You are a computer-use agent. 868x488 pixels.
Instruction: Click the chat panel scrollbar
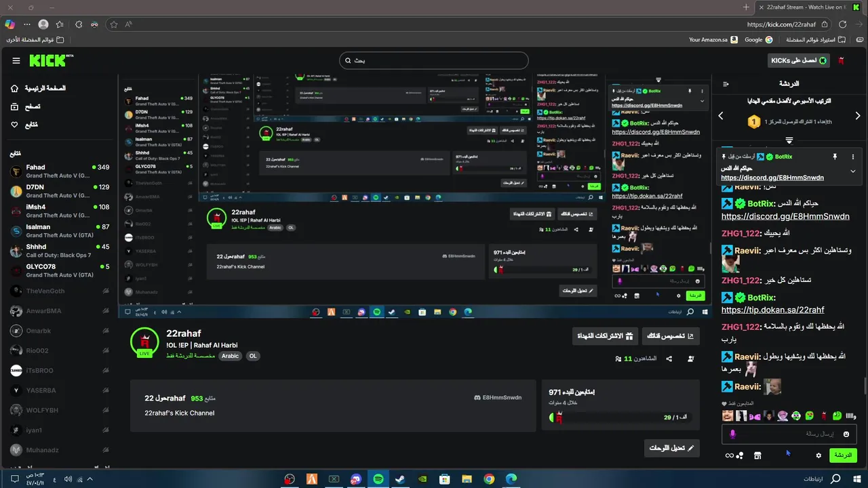coord(864,386)
